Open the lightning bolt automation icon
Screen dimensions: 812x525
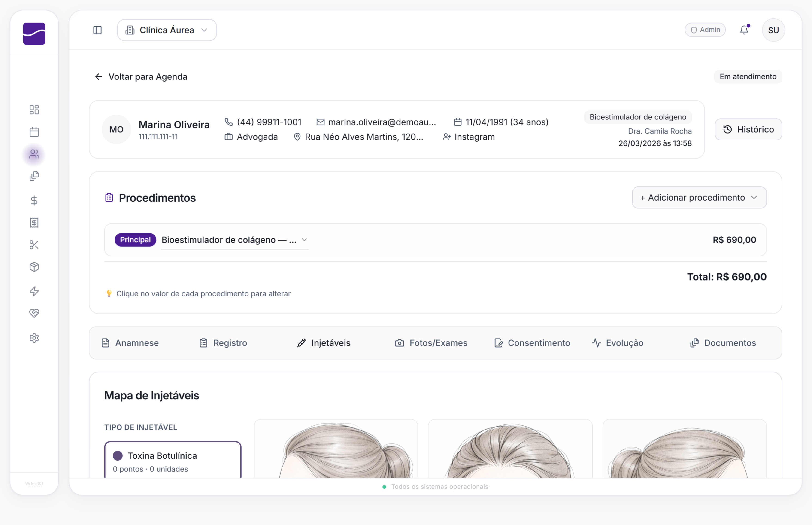click(x=34, y=291)
